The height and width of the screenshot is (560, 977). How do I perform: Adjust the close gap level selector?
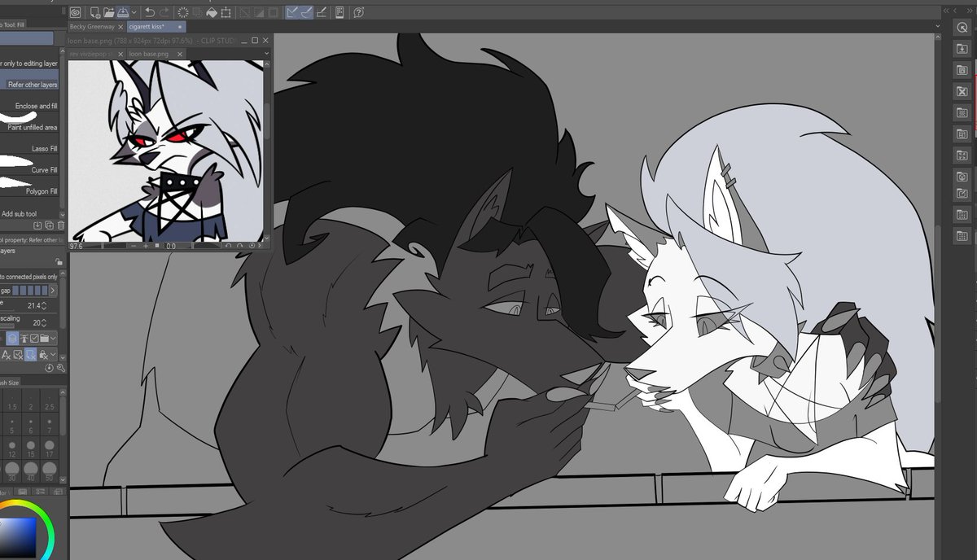click(30, 291)
